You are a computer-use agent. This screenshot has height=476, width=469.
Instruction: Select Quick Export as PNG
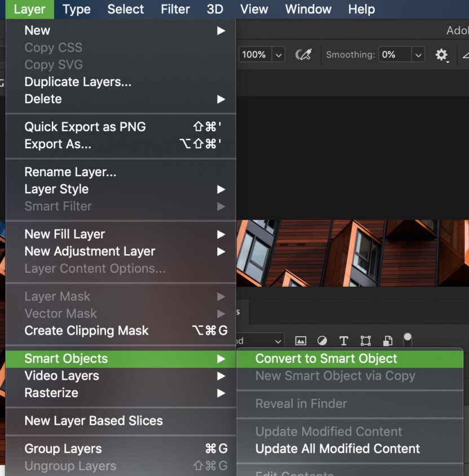pos(85,127)
